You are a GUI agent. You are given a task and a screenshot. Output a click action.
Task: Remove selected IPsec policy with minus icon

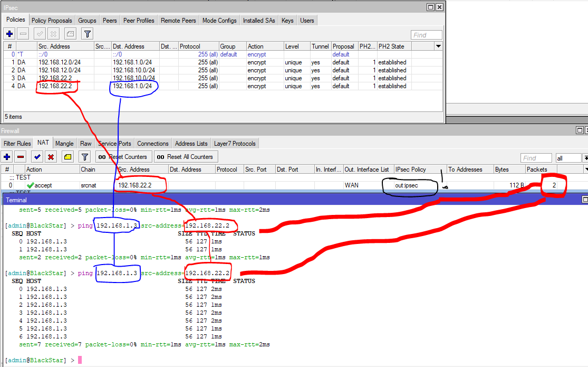pos(23,34)
